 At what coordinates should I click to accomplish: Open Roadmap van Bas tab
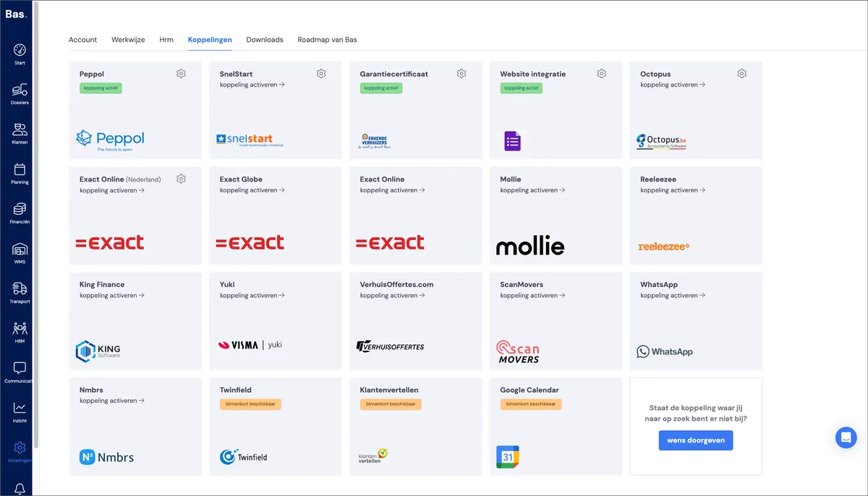click(x=327, y=40)
